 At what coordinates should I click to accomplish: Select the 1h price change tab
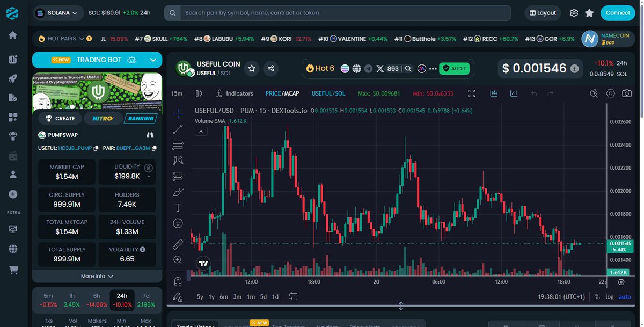[71, 301]
